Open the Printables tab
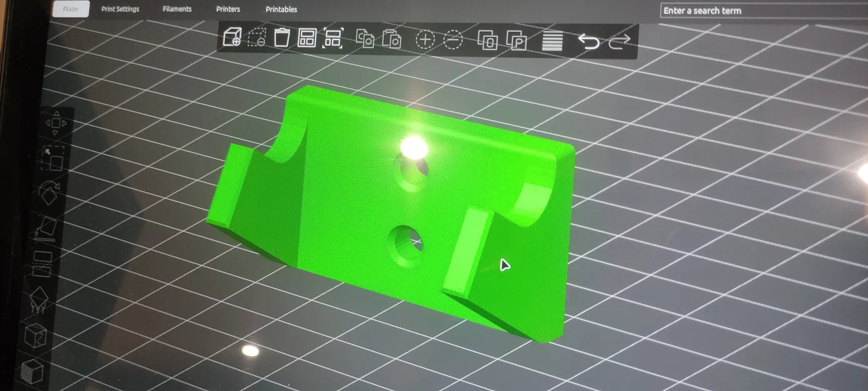The image size is (868, 391). tap(281, 9)
